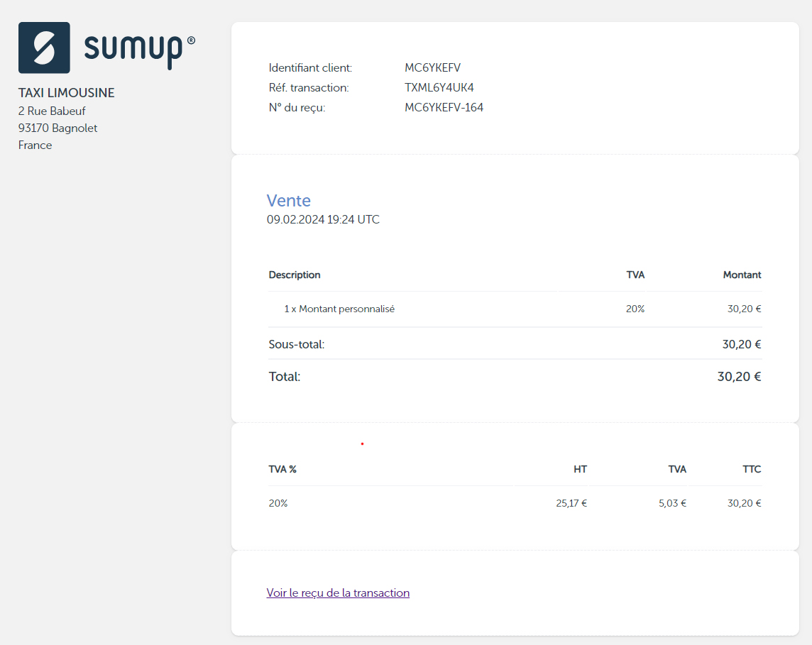Select the merchant name TAXI LIMOUSINE
The image size is (812, 645).
(x=66, y=93)
